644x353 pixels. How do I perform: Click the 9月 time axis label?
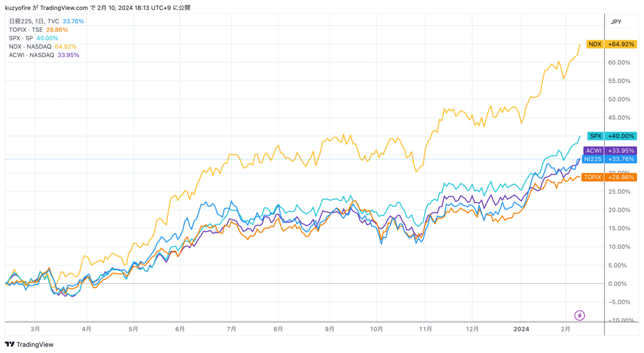[330, 329]
